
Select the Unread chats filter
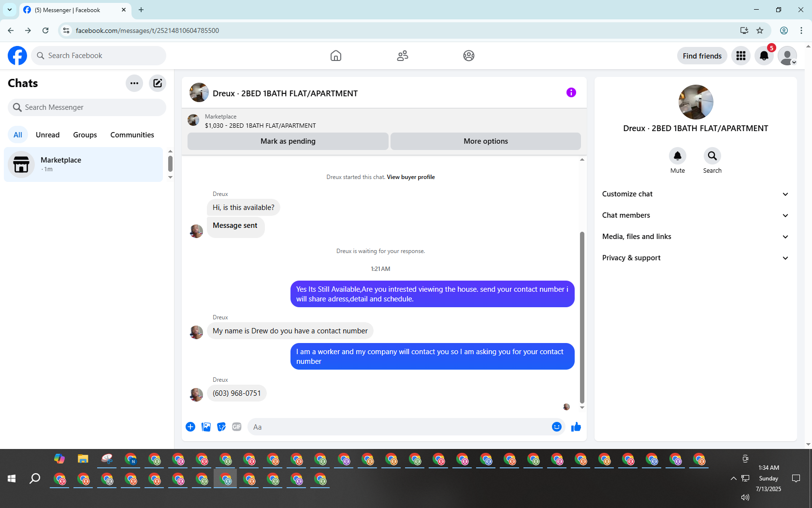point(48,135)
